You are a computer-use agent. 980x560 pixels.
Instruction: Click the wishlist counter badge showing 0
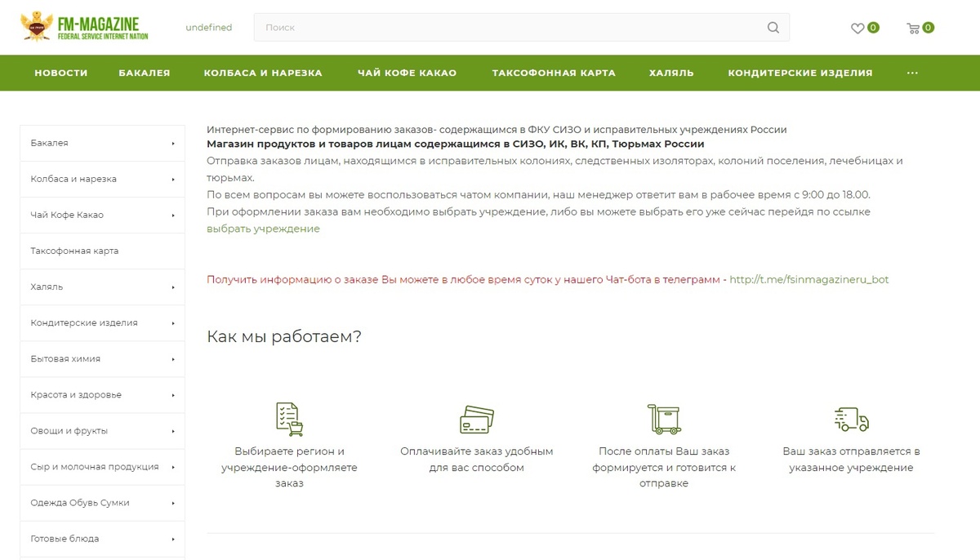point(873,28)
